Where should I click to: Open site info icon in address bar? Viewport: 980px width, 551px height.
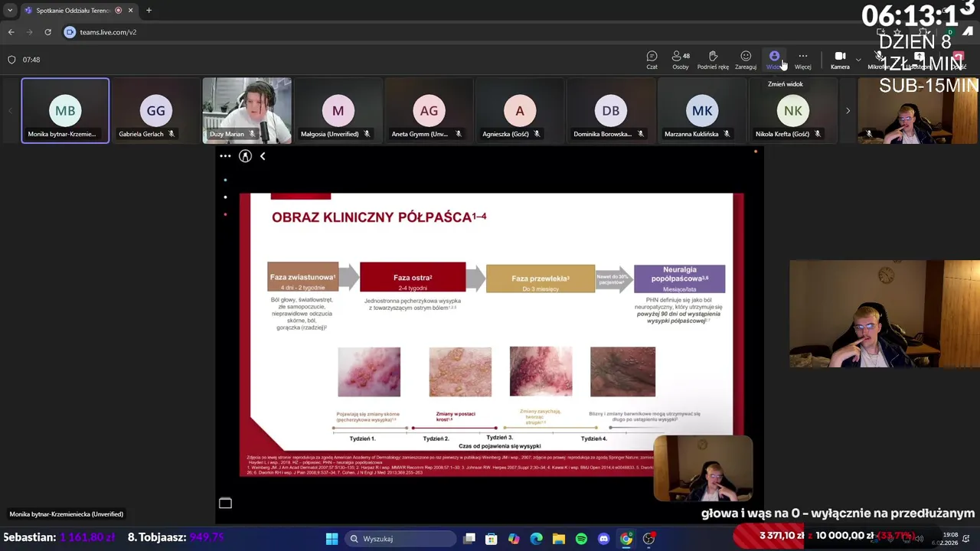point(70,32)
